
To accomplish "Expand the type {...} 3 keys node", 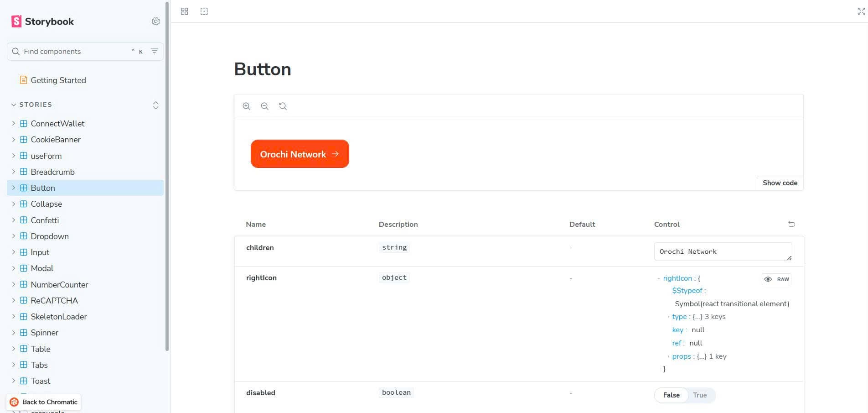I will [x=668, y=317].
